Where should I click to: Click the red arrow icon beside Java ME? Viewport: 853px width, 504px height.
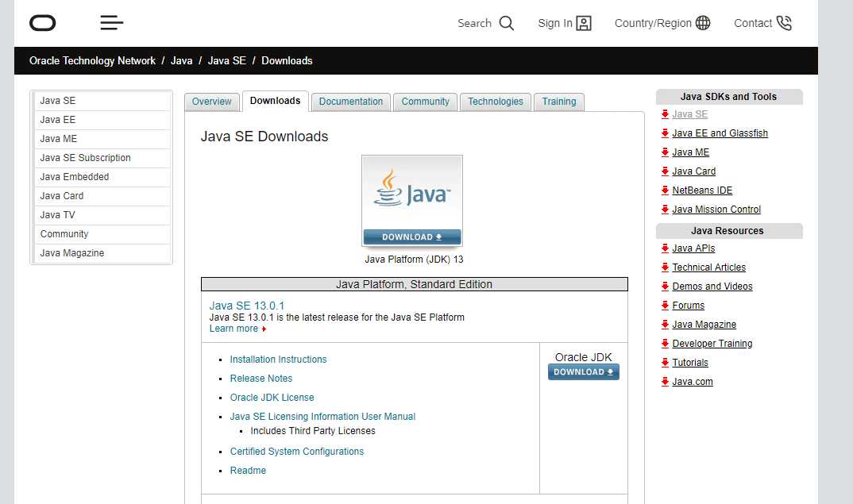pos(665,152)
